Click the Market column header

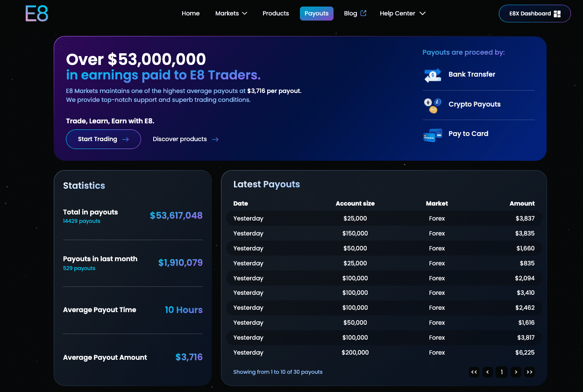pyautogui.click(x=437, y=204)
